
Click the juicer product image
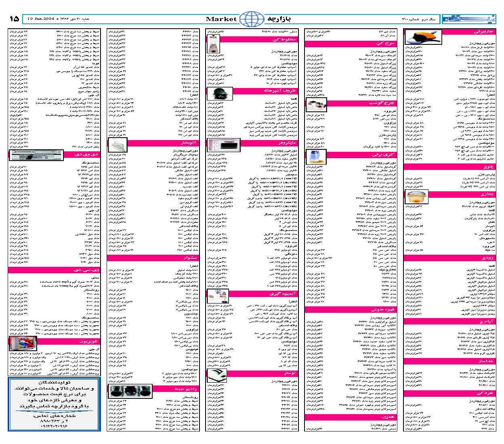pos(218,295)
